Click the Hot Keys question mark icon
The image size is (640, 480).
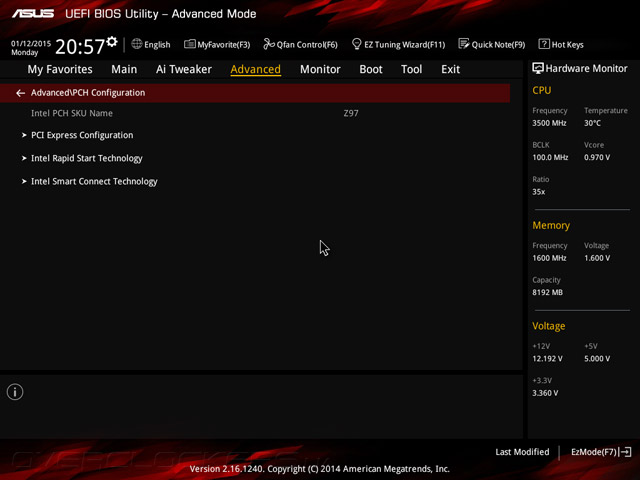[544, 44]
